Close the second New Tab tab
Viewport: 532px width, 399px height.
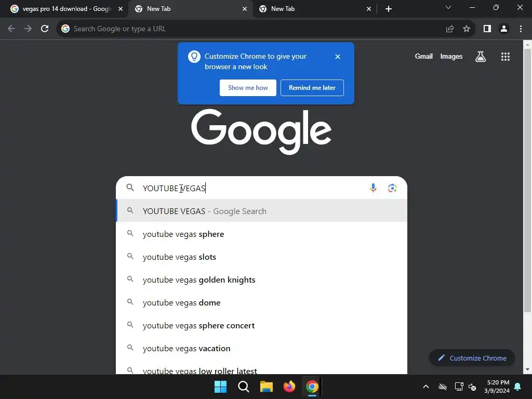245,9
